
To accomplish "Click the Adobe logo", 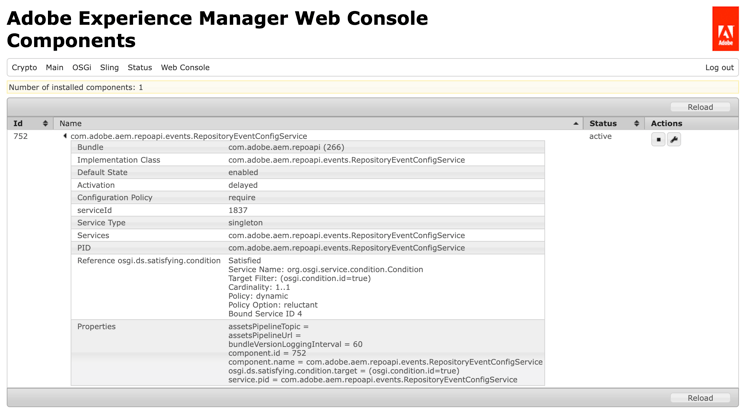I will coord(725,29).
